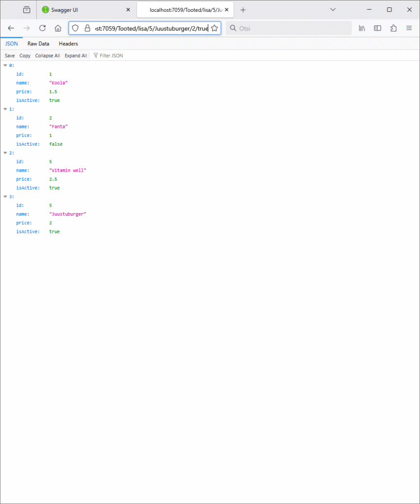
Task: Click the tracking protection shield icon
Action: point(75,28)
